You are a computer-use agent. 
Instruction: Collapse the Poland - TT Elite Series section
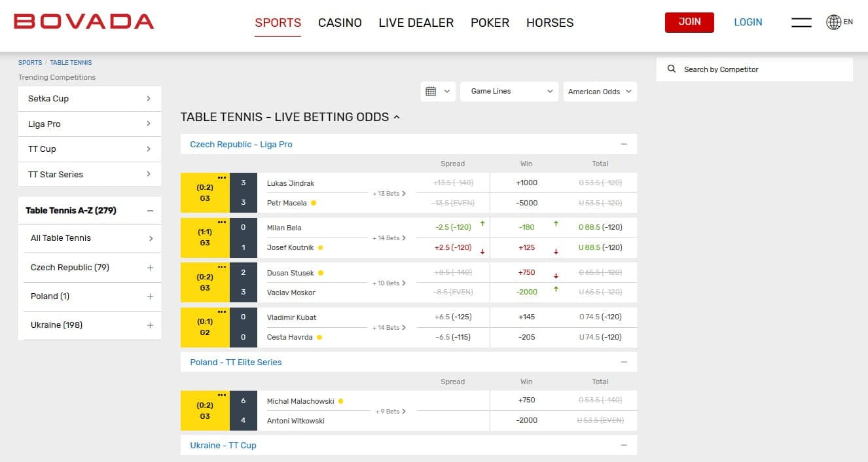(x=624, y=362)
